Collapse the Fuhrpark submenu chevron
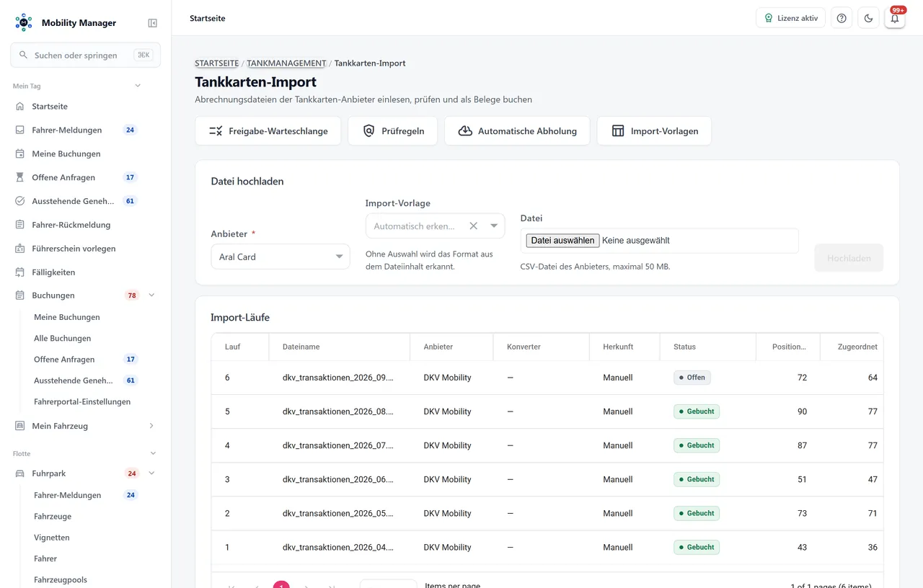This screenshot has width=923, height=588. point(151,473)
